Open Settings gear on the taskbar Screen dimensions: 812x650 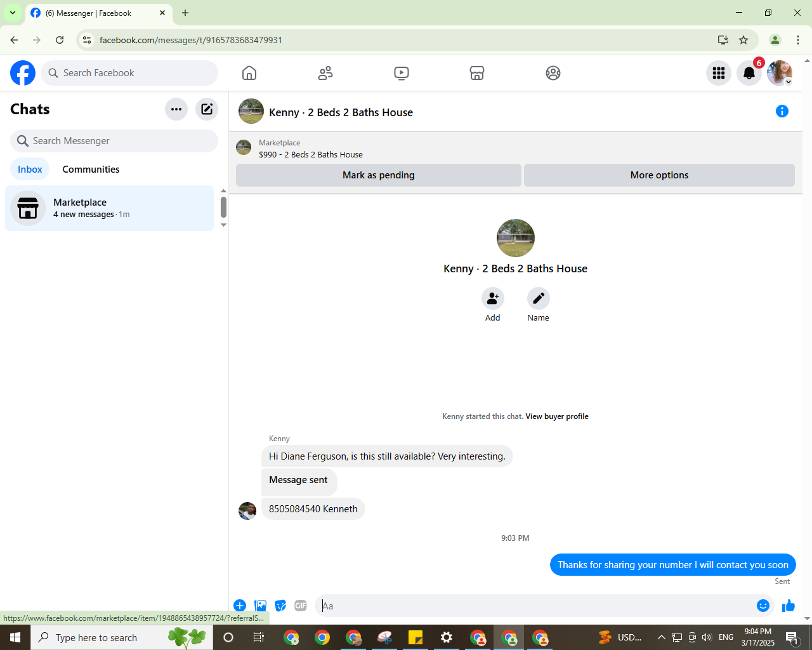447,637
